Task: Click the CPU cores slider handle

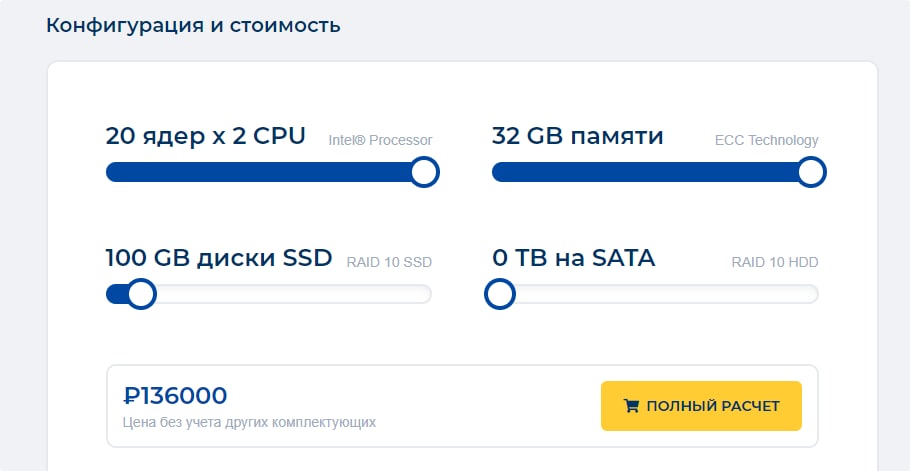Action: click(x=424, y=172)
